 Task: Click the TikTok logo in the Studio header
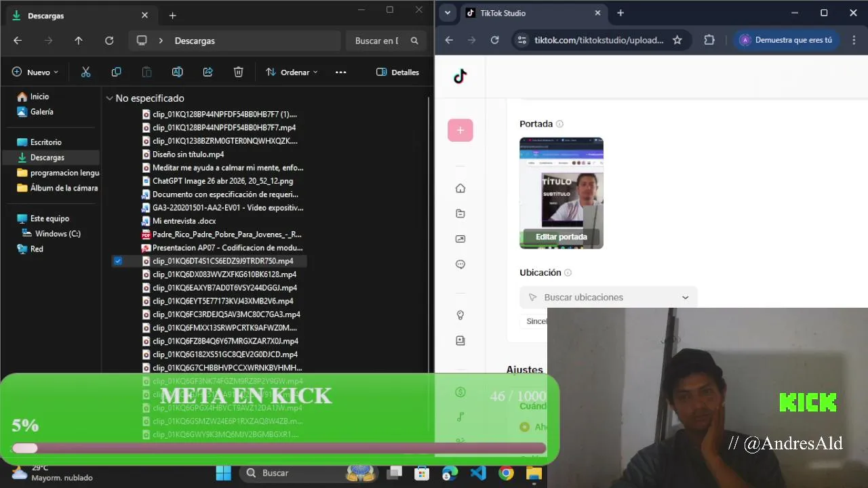460,77
